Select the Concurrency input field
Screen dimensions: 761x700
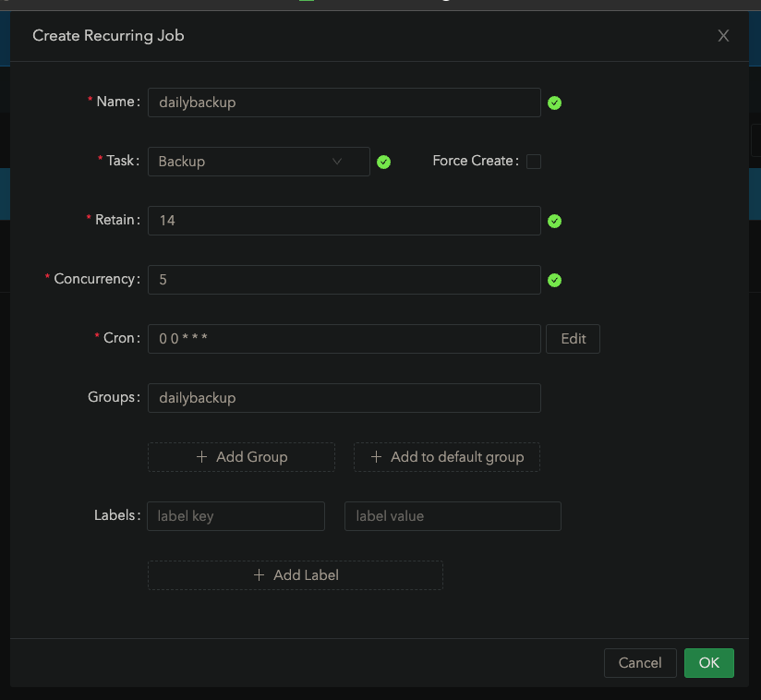click(344, 280)
